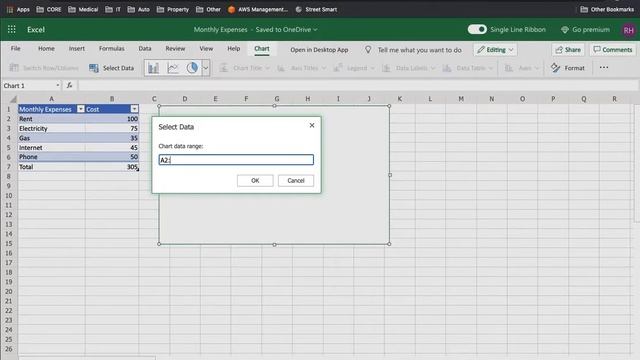
Task: Open the File tab
Action: tap(16, 49)
